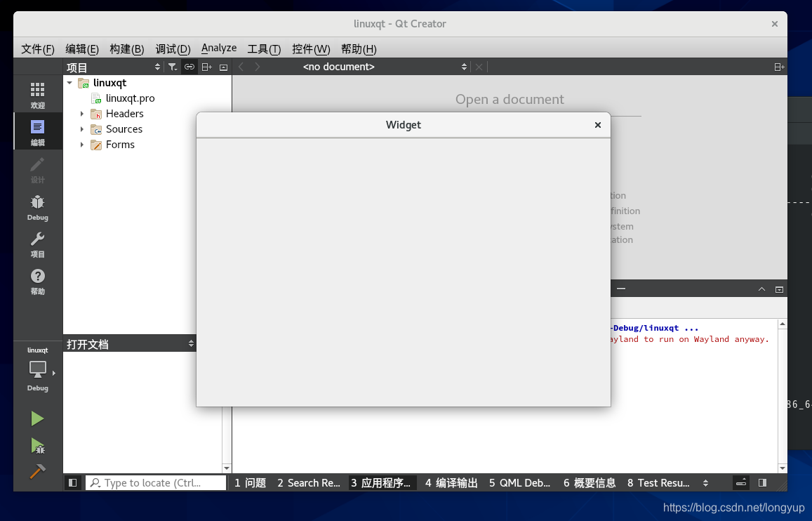Show the 8 Test Results pane

click(658, 482)
